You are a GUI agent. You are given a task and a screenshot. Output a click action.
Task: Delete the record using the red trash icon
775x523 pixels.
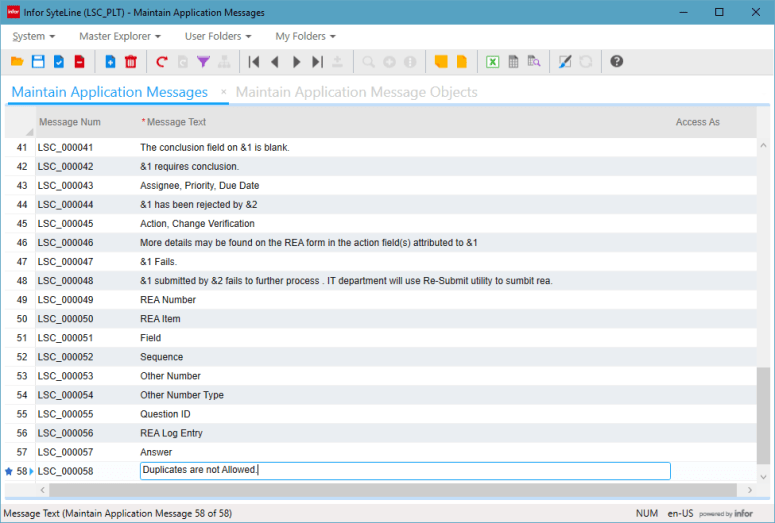(131, 62)
